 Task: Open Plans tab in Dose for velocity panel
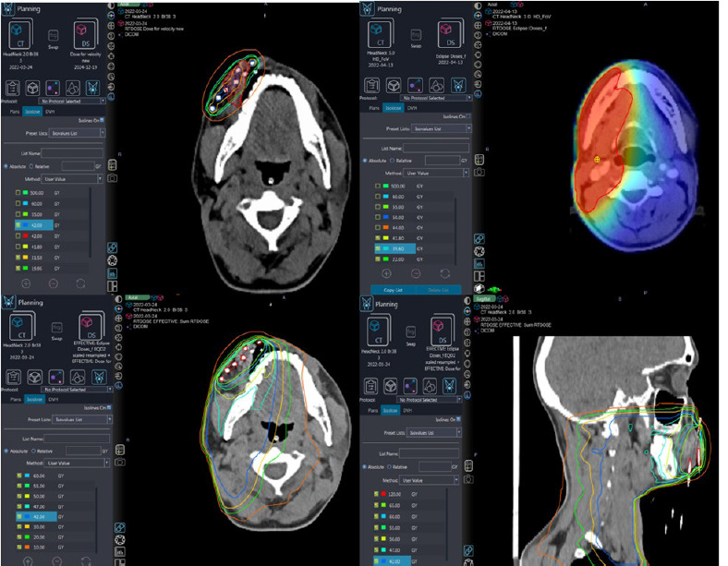pos(17,110)
